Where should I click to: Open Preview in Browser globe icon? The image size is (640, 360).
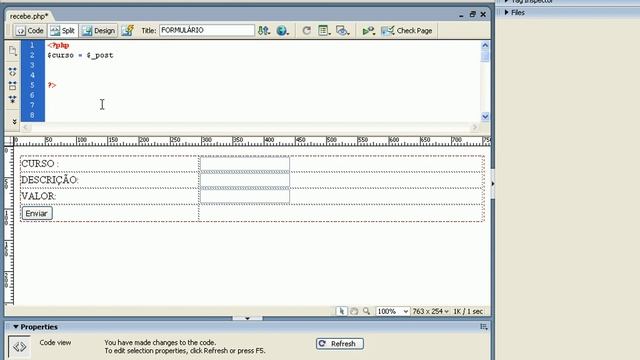[x=282, y=31]
